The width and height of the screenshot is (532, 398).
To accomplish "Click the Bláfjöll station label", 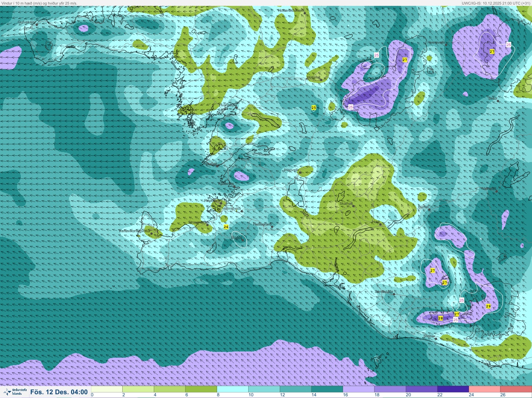I will point(236,238).
